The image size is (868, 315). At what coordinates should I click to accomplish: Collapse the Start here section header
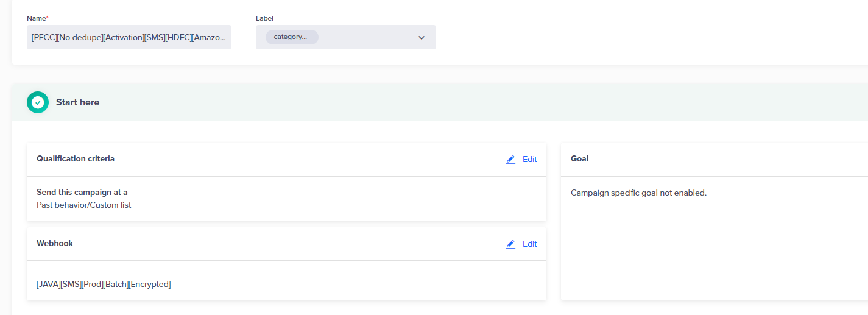(x=440, y=102)
